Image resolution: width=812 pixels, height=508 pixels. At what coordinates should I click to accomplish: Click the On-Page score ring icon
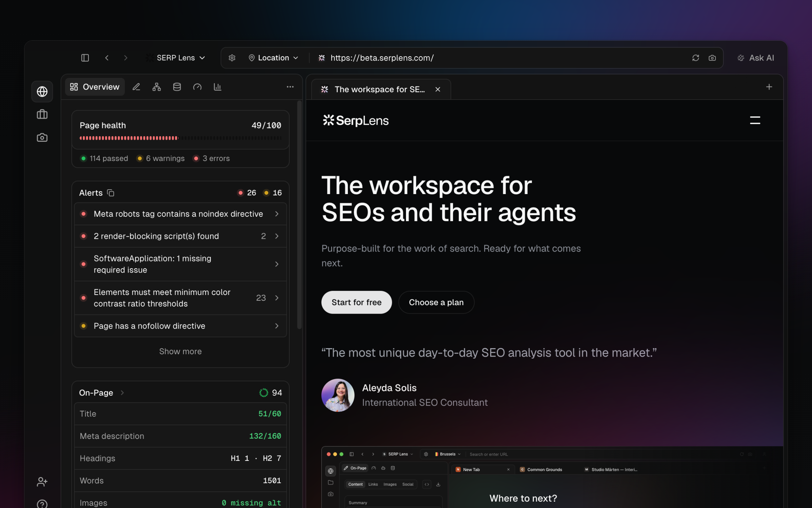coord(264,393)
